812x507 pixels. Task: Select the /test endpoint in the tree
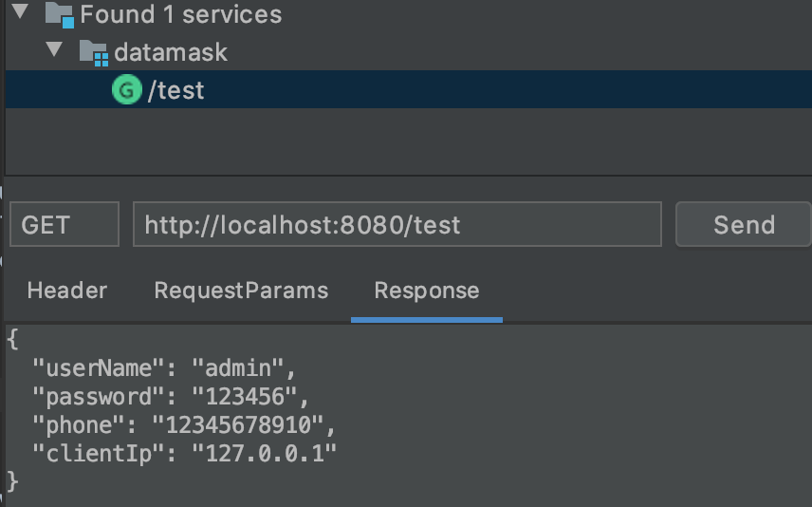[176, 91]
